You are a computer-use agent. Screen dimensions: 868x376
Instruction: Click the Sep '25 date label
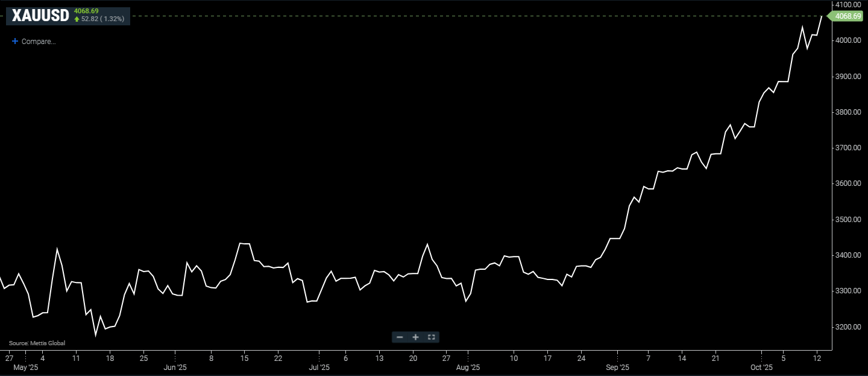pos(617,367)
